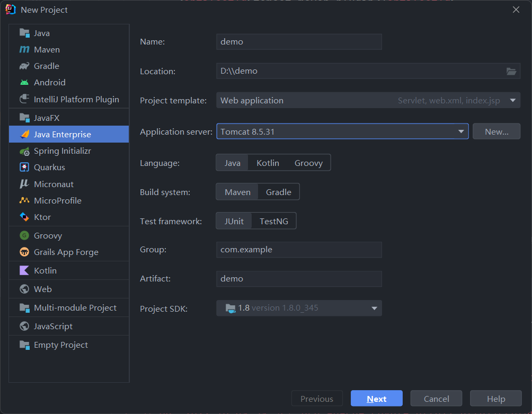532x414 pixels.
Task: Click the Empty Project folder icon
Action: (24, 345)
